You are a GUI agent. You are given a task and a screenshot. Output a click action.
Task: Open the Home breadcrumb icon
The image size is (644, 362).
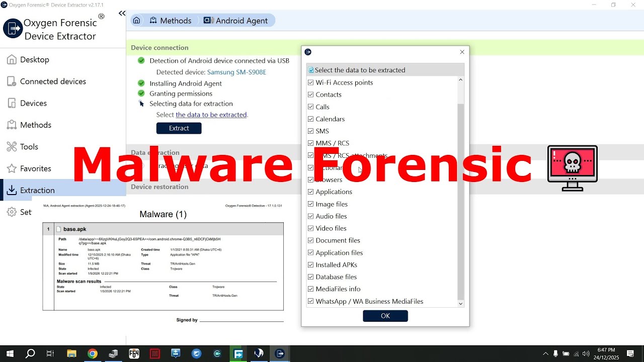[x=136, y=21]
